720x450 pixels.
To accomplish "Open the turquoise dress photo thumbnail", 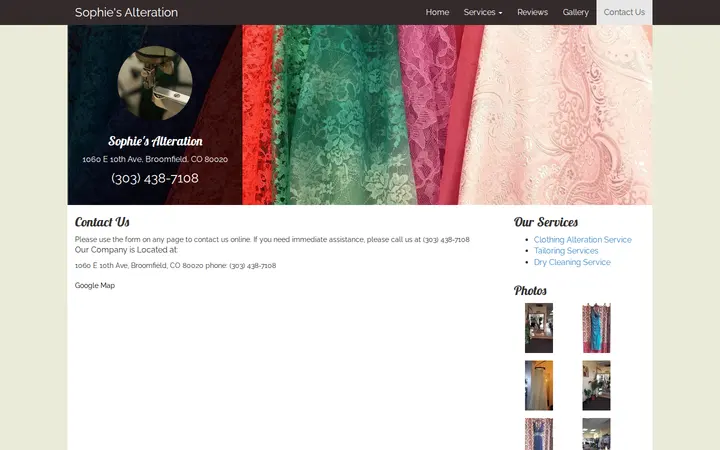I will click(596, 328).
